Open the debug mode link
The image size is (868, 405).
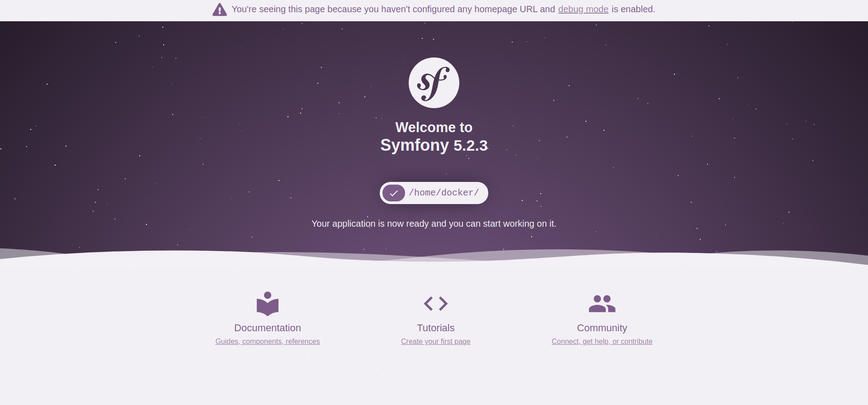coord(583,9)
